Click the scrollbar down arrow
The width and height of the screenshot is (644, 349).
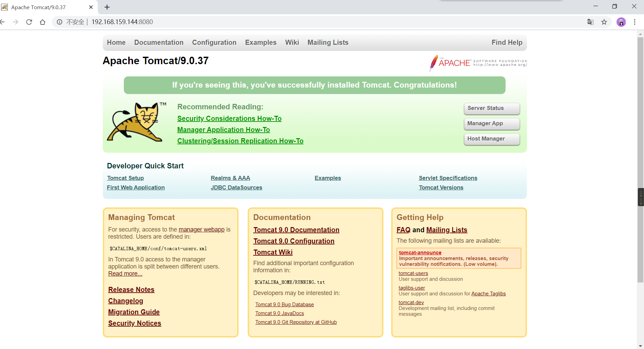(641, 346)
